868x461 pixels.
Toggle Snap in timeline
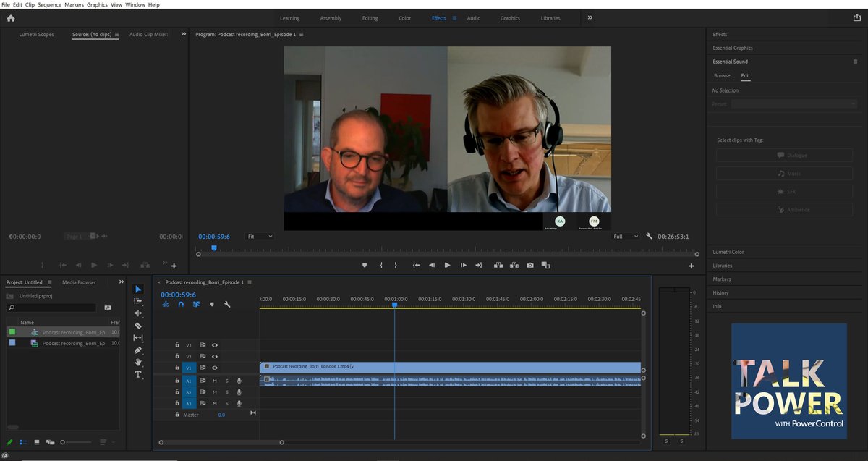181,305
